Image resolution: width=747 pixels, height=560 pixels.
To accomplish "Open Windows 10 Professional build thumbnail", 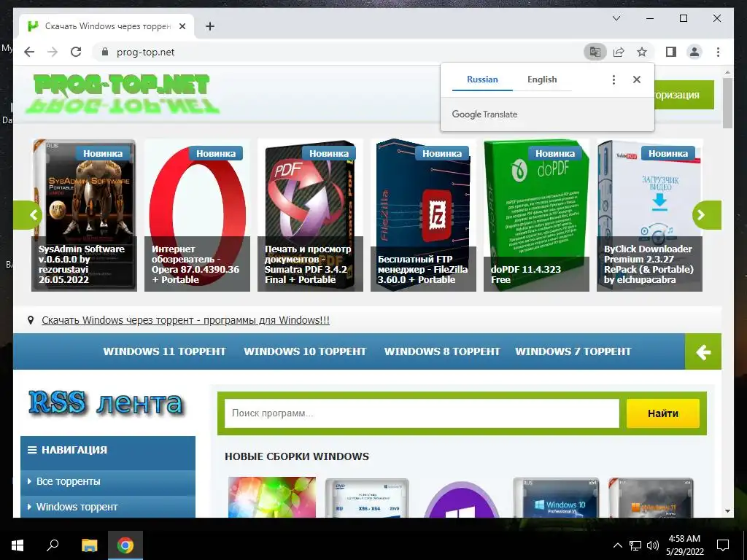I will pyautogui.click(x=556, y=498).
